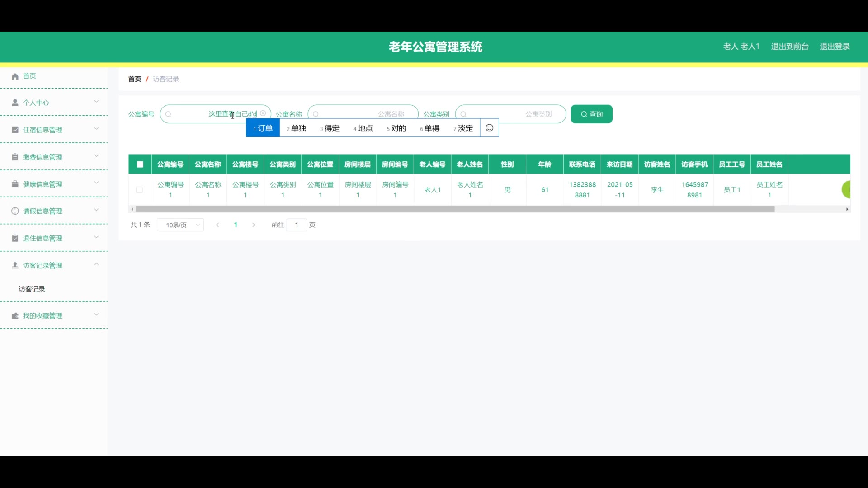Open the 10条/页 page size dropdown
The height and width of the screenshot is (488, 868).
tap(180, 225)
